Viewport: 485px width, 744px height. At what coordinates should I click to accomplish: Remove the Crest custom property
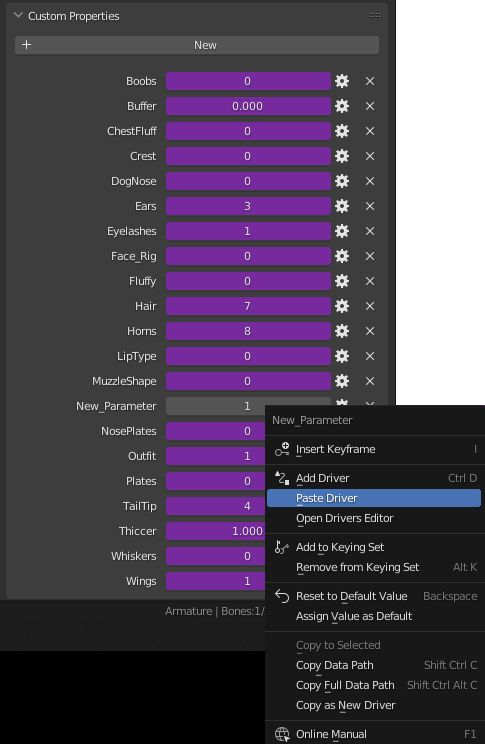coord(370,156)
